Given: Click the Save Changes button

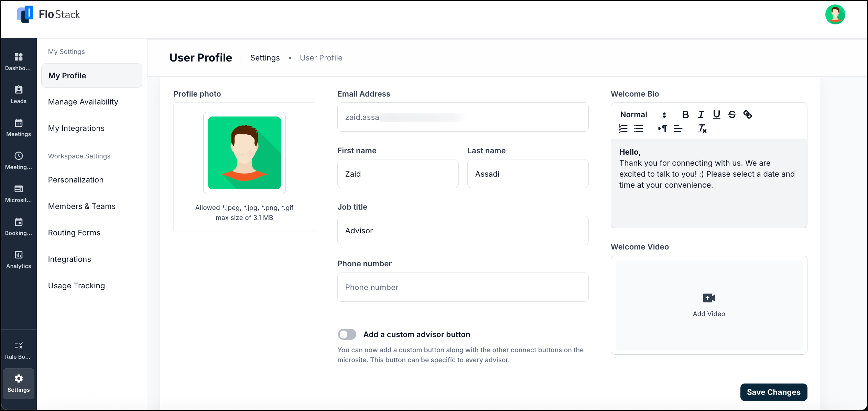Looking at the screenshot, I should point(773,392).
